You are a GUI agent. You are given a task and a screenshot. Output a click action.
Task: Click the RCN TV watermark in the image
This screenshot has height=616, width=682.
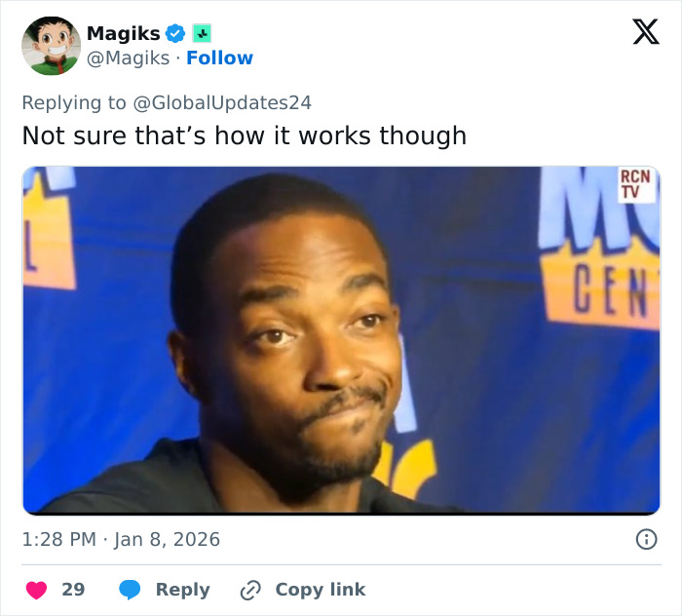point(635,184)
